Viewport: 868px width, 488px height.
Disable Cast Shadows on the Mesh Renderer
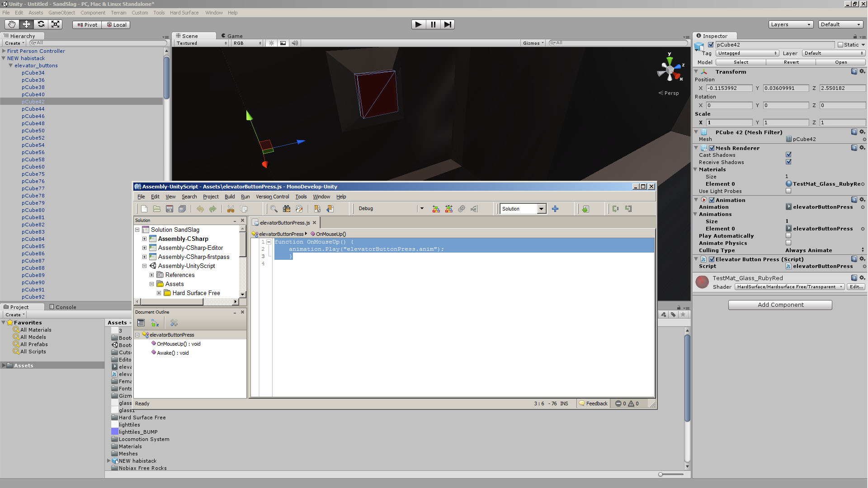pyautogui.click(x=788, y=155)
